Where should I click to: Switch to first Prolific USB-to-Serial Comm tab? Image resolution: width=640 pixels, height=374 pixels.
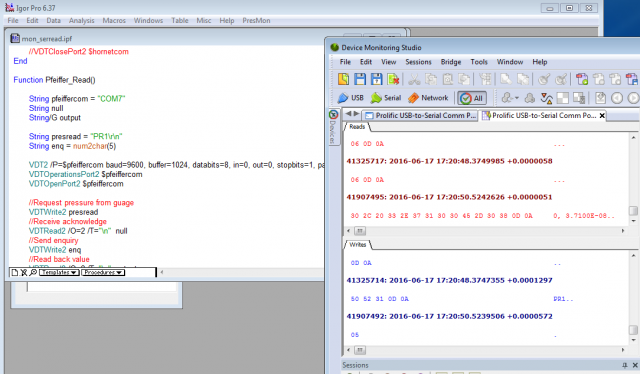(421, 116)
